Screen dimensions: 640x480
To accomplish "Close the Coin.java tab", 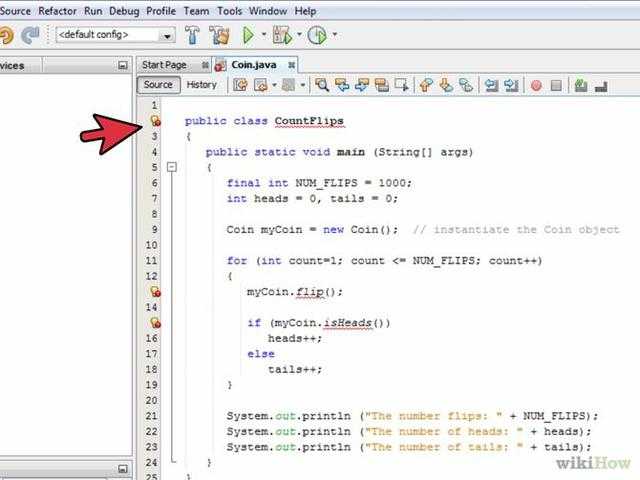I will (291, 64).
